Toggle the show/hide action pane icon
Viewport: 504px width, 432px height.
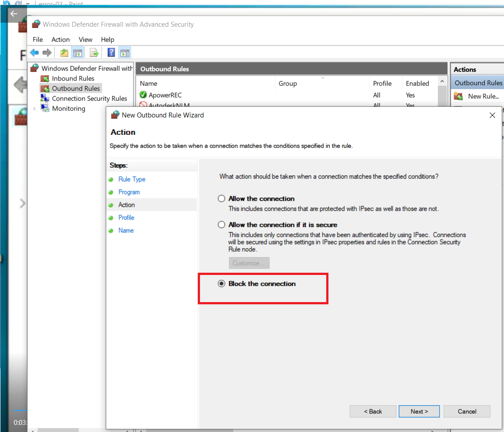(x=125, y=52)
